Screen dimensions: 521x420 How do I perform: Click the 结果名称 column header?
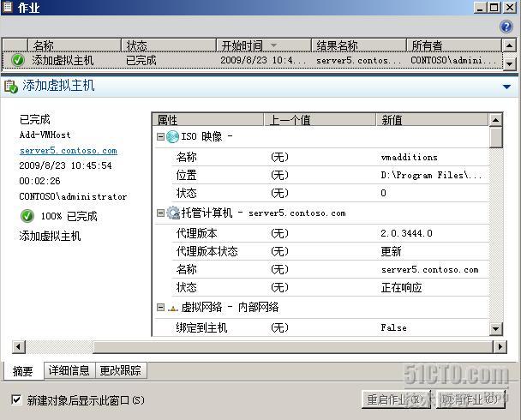click(x=359, y=45)
